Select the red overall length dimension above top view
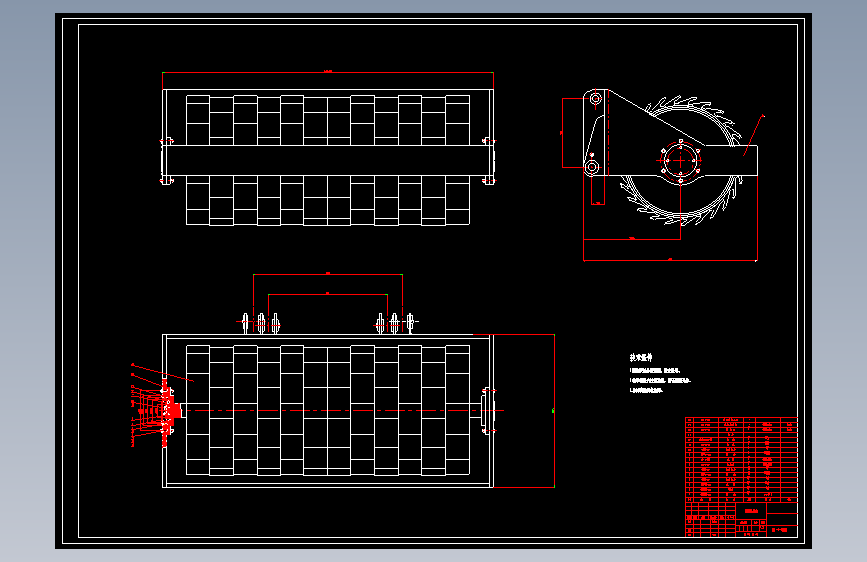The width and height of the screenshot is (867, 562). pyautogui.click(x=328, y=72)
